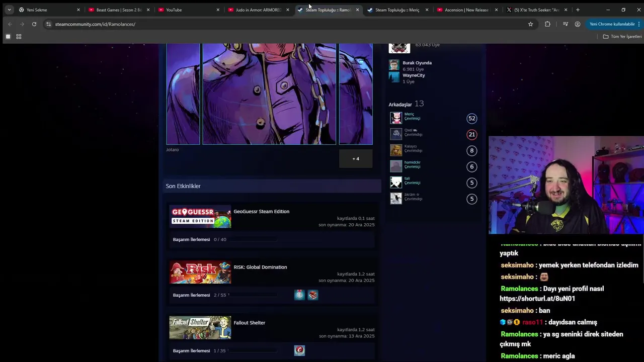The width and height of the screenshot is (644, 362).
Task: Open the Arkadaşlar friends list link
Action: (x=400, y=105)
